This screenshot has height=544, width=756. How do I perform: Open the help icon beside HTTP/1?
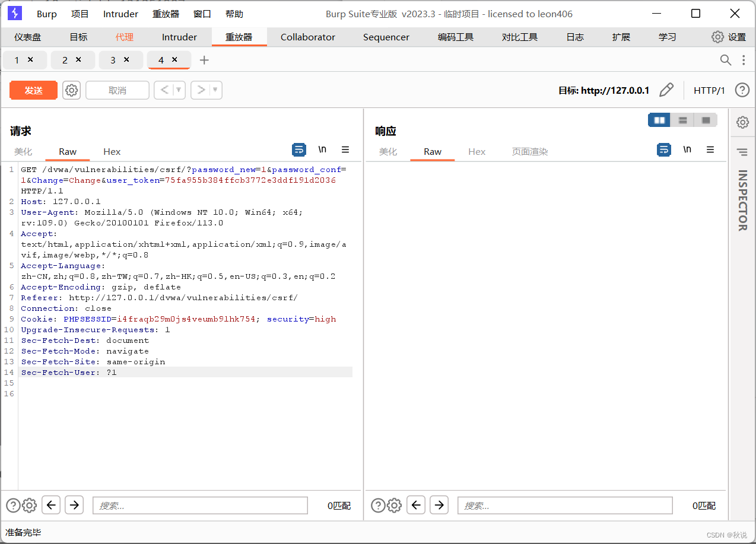point(742,90)
